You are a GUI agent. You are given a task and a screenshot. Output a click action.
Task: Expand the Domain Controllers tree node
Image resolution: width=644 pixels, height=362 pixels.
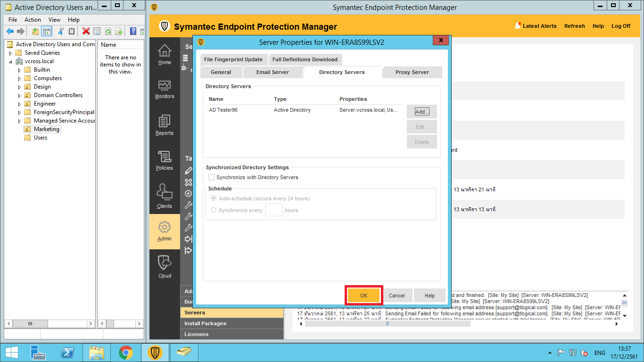20,95
